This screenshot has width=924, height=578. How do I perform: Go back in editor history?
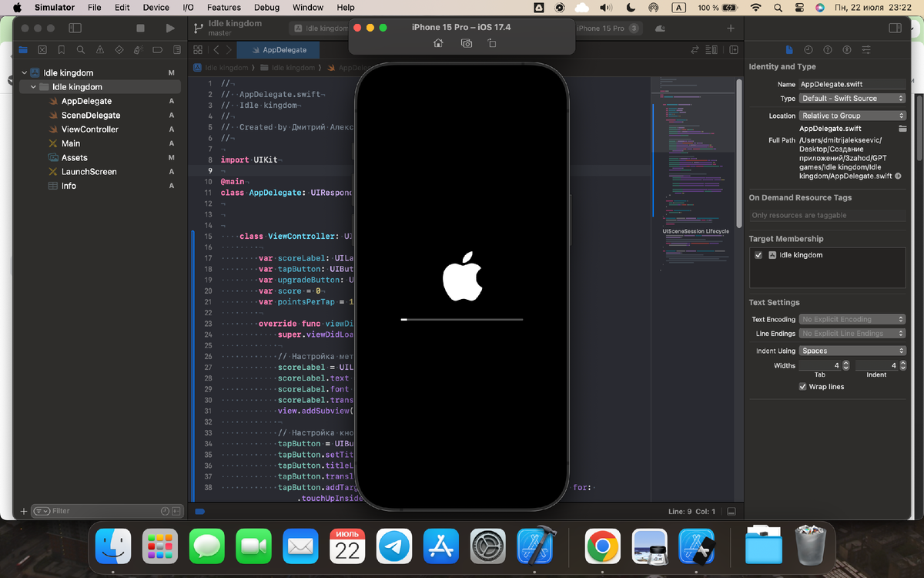[x=216, y=49]
